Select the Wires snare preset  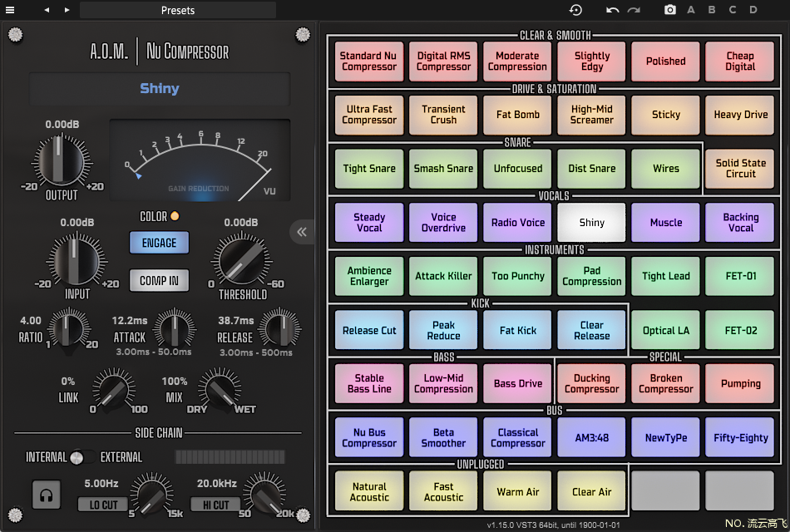tap(666, 169)
